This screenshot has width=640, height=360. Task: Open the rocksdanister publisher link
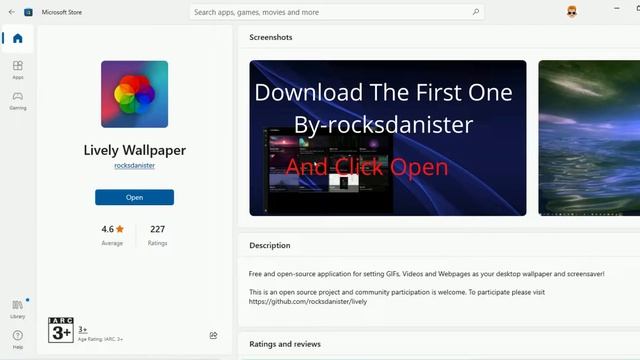[134, 165]
